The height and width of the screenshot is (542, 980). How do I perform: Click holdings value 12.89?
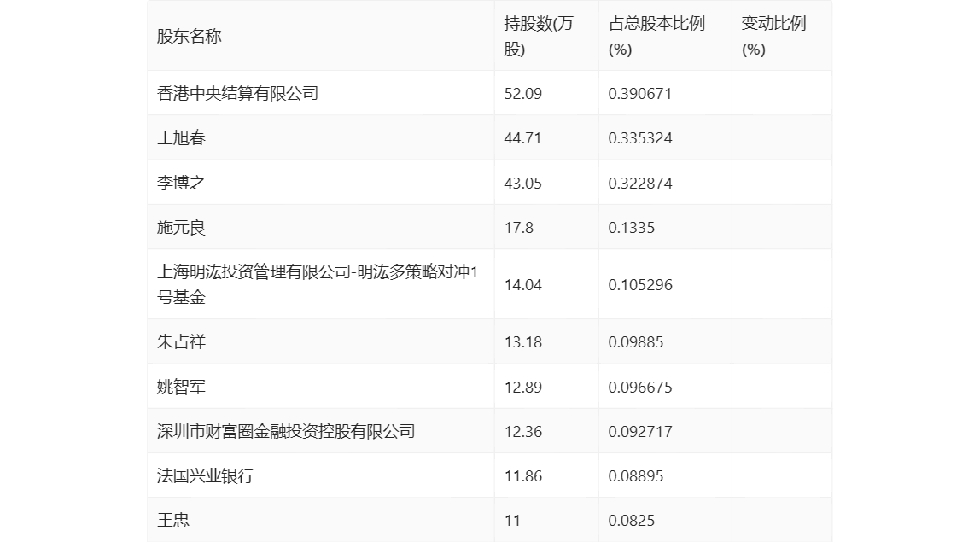coord(523,387)
